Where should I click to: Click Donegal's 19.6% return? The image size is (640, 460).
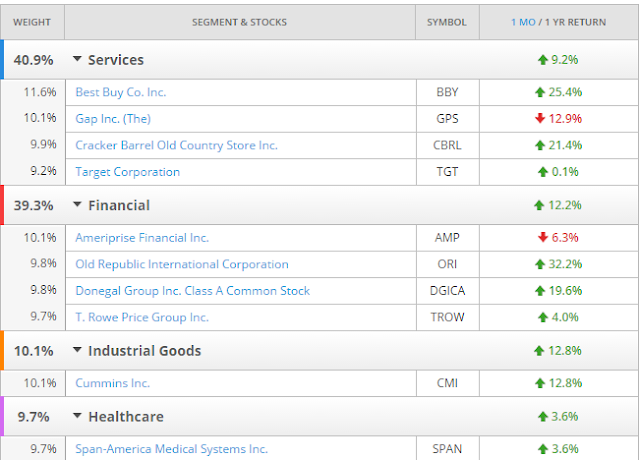tap(558, 291)
